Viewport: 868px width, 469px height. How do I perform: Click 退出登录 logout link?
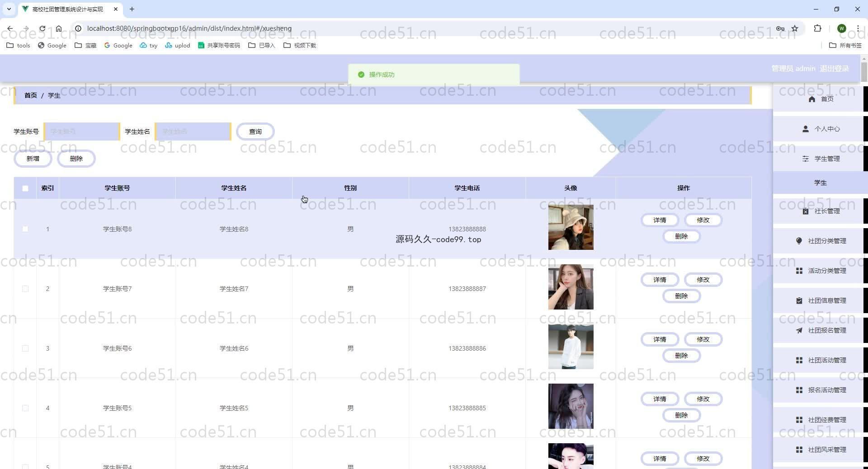coord(834,69)
